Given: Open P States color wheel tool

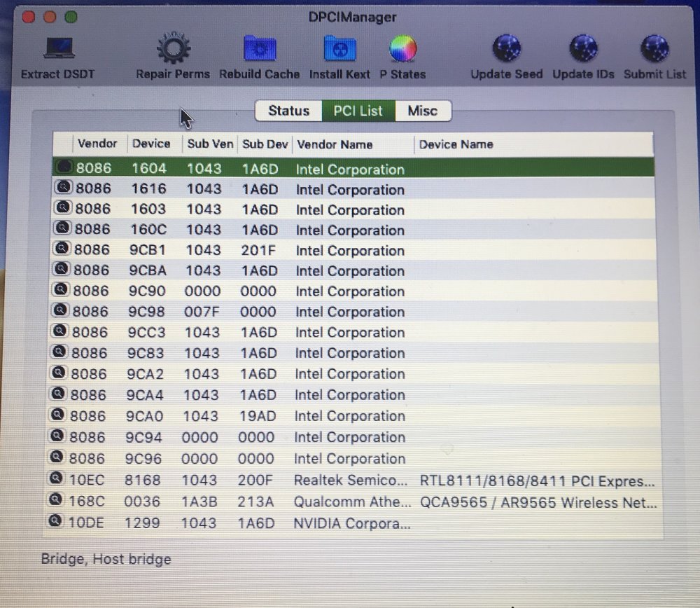Looking at the screenshot, I should (403, 48).
